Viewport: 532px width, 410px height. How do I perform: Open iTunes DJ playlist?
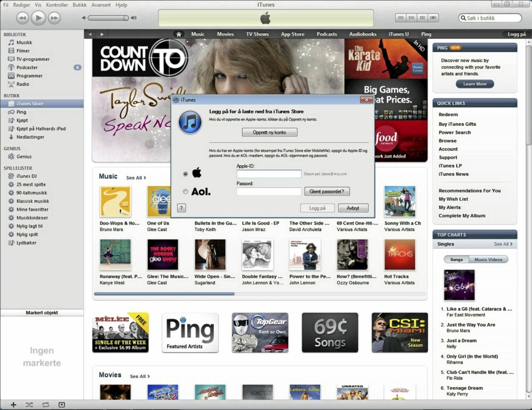(x=27, y=176)
